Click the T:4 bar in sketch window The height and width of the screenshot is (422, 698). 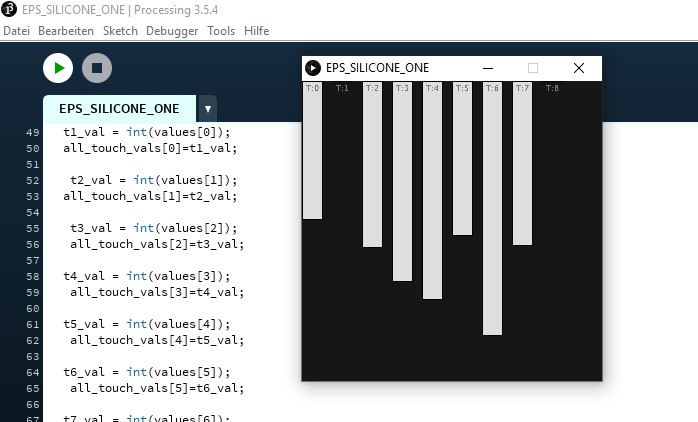pos(432,191)
